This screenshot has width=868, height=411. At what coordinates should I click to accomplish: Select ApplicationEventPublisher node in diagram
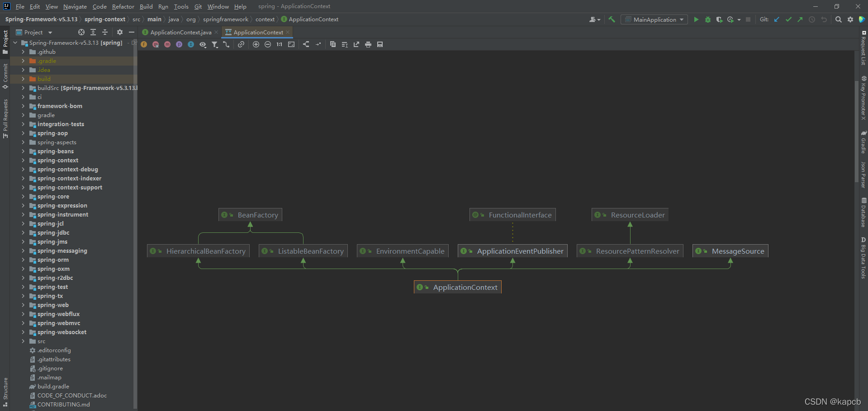click(x=512, y=251)
